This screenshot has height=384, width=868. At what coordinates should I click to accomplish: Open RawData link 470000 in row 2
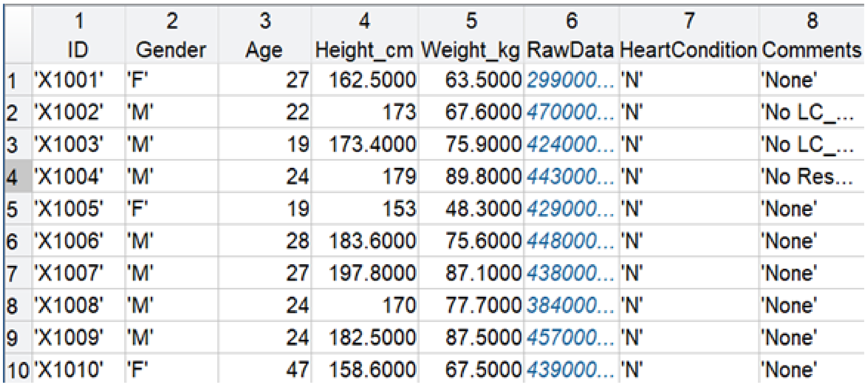[570, 112]
